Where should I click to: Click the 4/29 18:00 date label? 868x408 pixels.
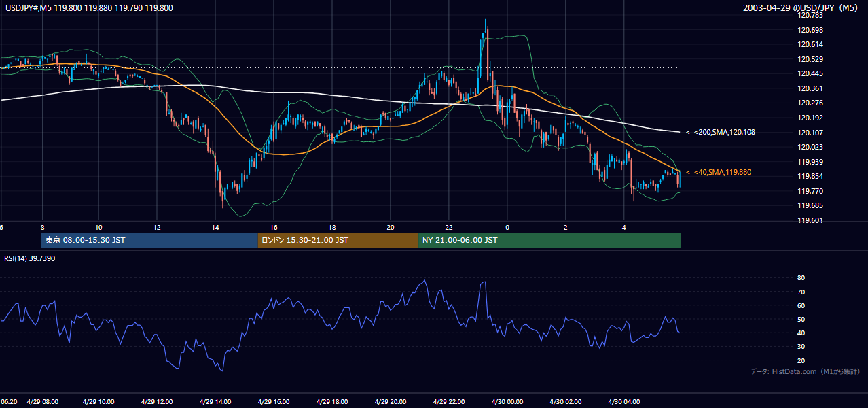pyautogui.click(x=333, y=402)
